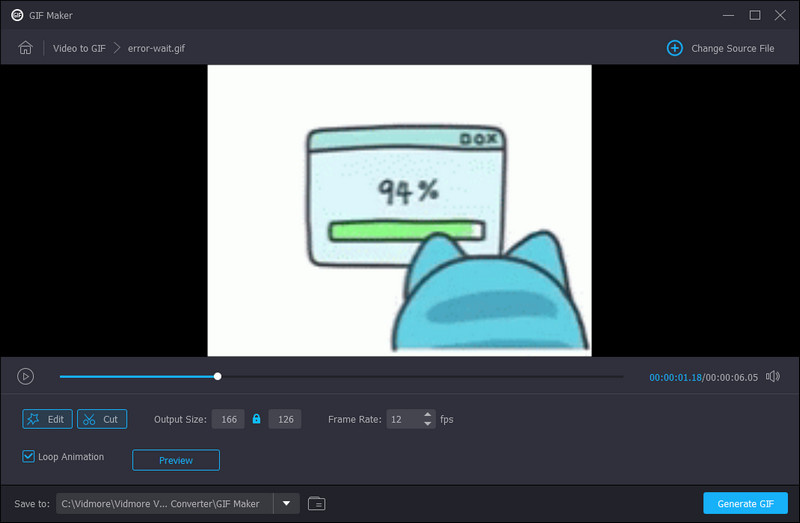Click the error-wait.gif breadcrumb

(x=156, y=48)
